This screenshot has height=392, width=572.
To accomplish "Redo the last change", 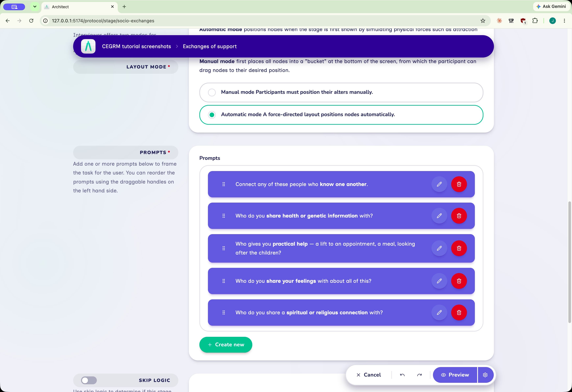I will [x=419, y=375].
